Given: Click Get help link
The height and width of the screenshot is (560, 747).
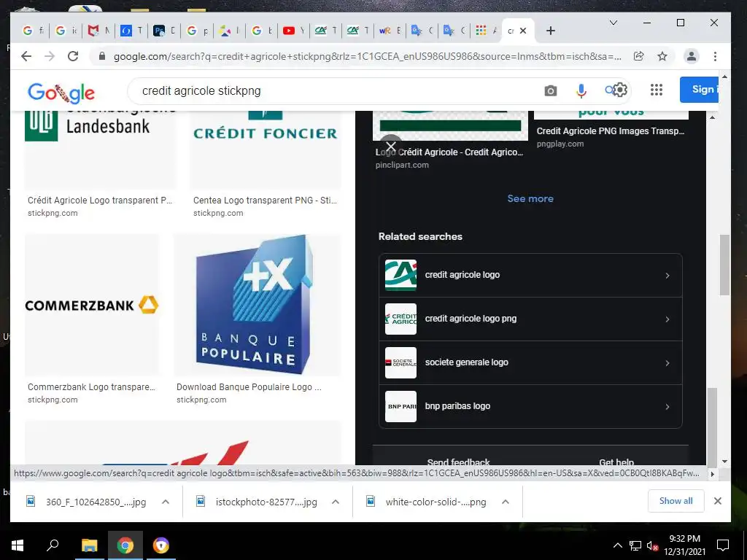Looking at the screenshot, I should [x=616, y=462].
